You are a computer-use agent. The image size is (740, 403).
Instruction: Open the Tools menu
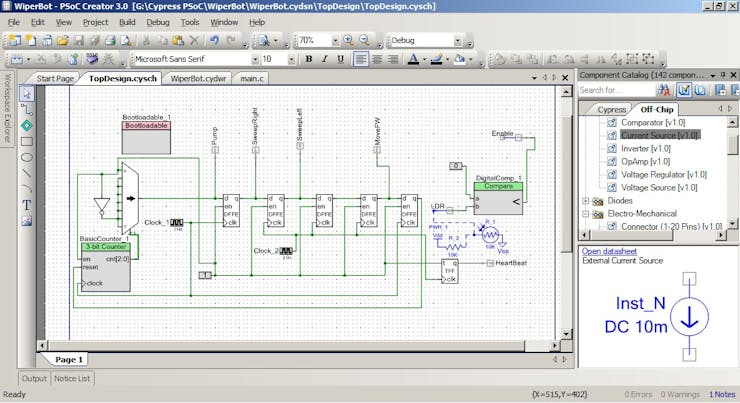[x=190, y=22]
